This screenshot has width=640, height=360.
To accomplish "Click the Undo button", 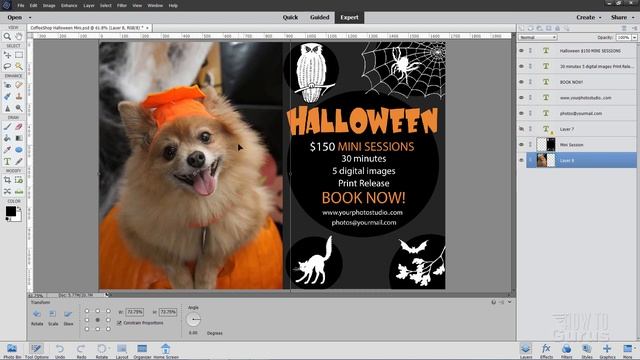I will pyautogui.click(x=60, y=351).
